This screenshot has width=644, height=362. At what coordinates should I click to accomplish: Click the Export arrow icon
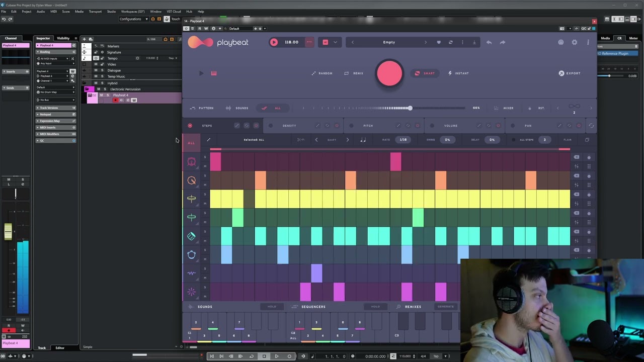[561, 73]
